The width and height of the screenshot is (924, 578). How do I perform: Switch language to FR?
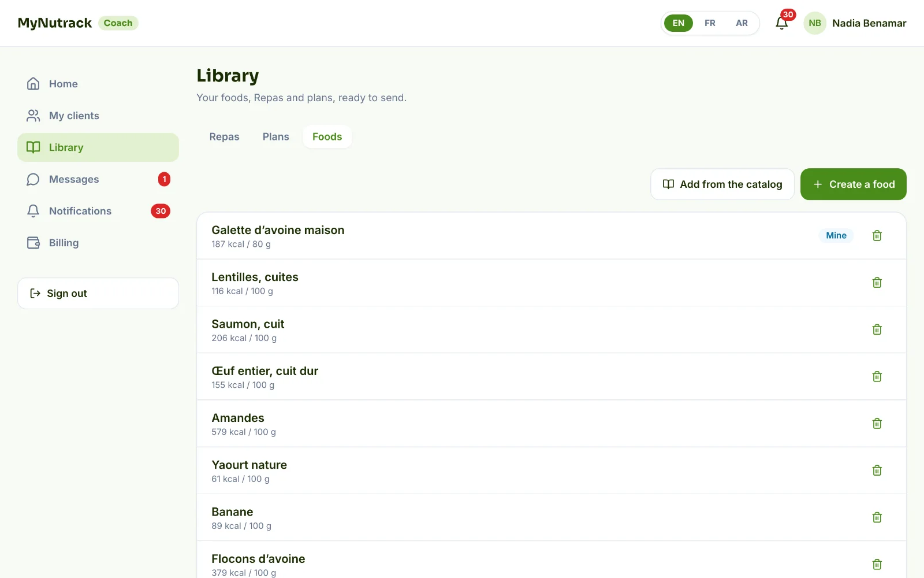(x=710, y=23)
